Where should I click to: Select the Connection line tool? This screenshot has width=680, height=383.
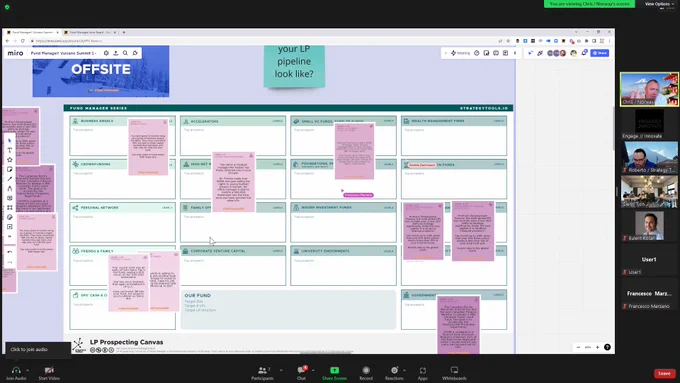[x=10, y=179]
